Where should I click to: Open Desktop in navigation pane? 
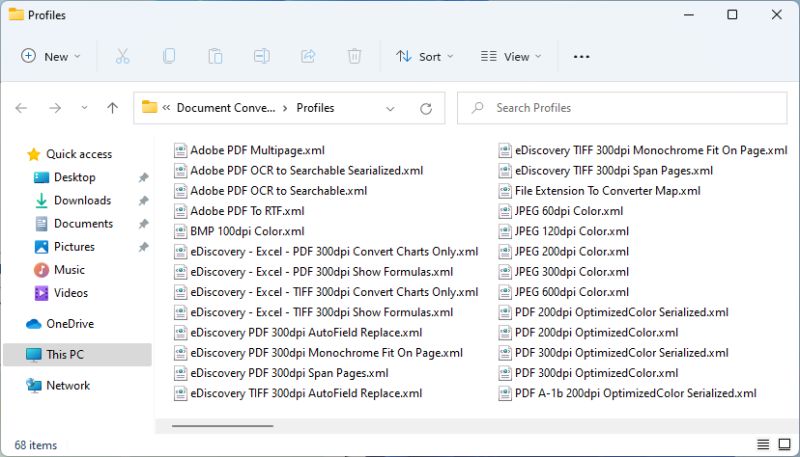(x=74, y=177)
